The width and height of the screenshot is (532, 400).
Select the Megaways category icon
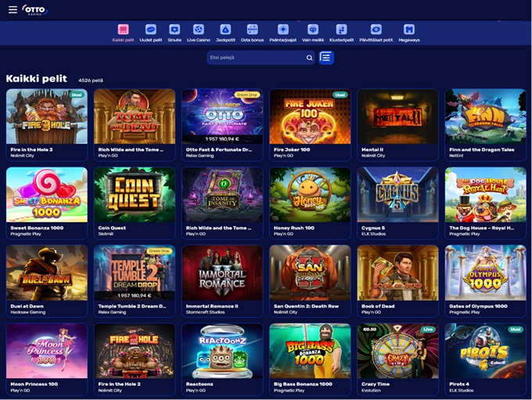click(x=409, y=30)
